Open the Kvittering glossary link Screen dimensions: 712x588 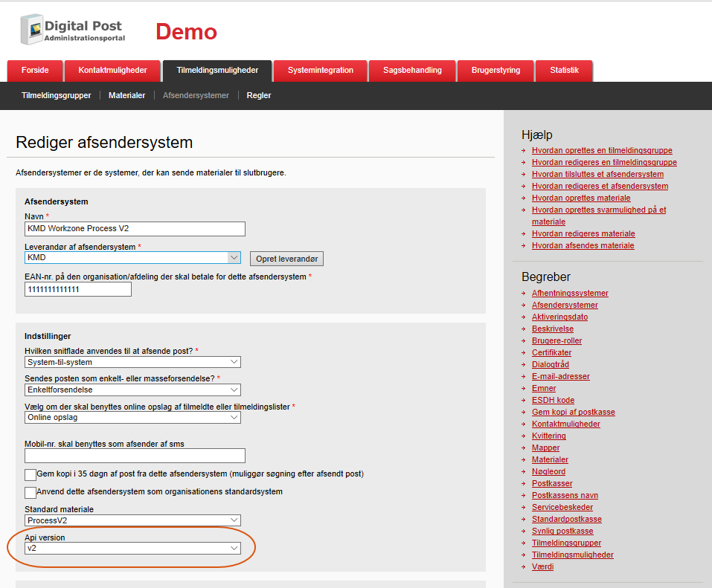(549, 436)
